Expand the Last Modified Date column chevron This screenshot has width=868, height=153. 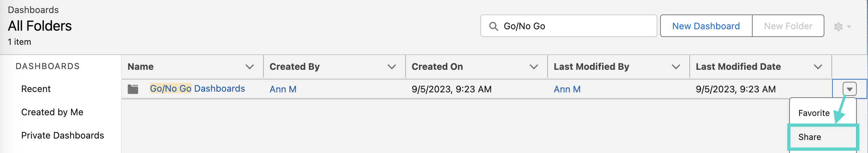pyautogui.click(x=818, y=67)
